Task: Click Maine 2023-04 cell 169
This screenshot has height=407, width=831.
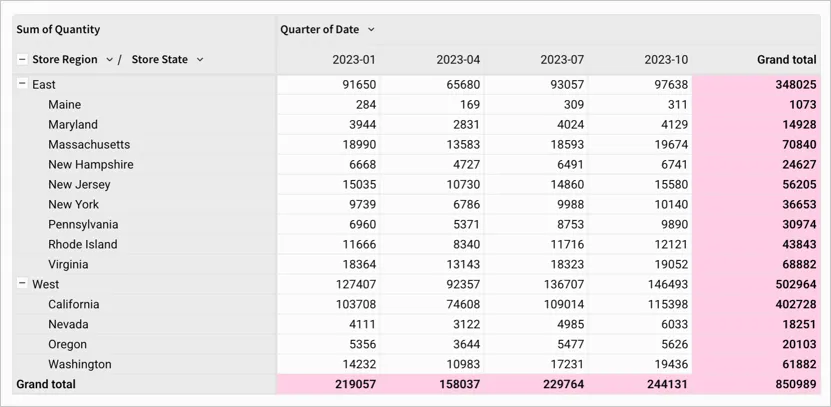Action: pos(432,104)
